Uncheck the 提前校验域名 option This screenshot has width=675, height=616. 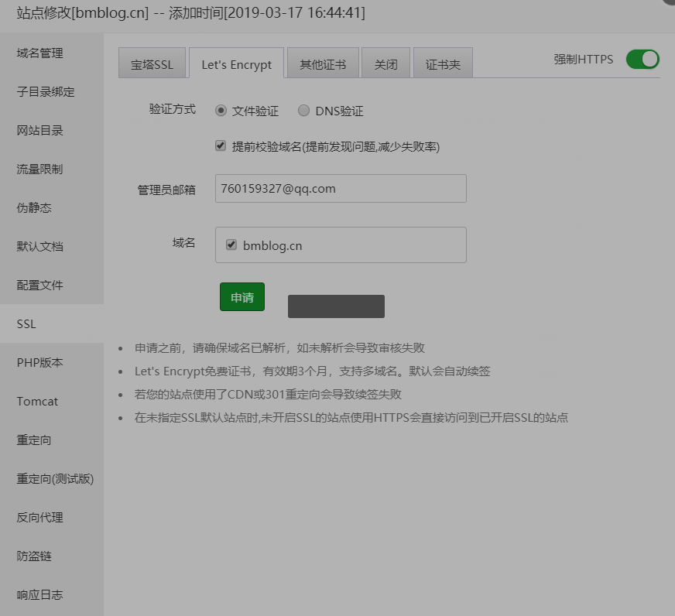click(221, 145)
